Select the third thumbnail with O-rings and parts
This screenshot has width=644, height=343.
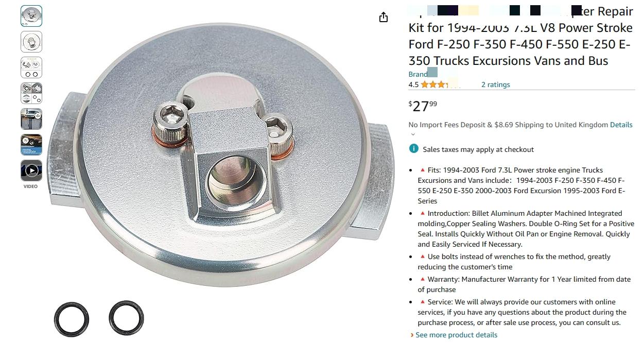click(x=31, y=67)
